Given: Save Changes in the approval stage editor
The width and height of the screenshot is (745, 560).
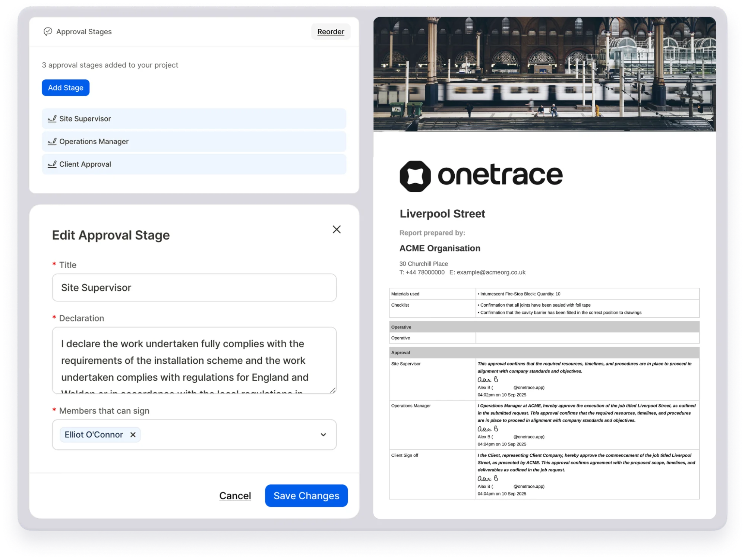Looking at the screenshot, I should 306,496.
